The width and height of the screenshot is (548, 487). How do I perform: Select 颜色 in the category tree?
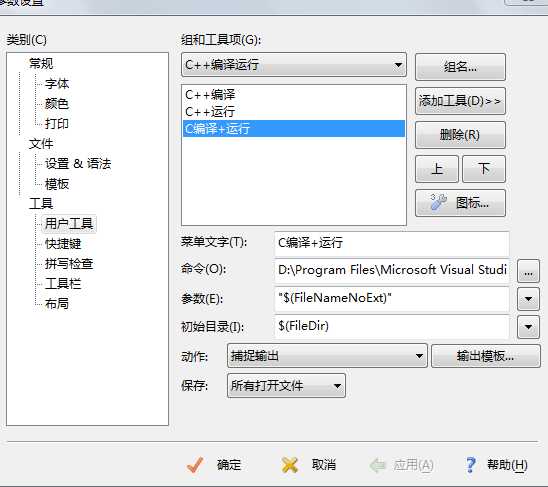[x=57, y=104]
